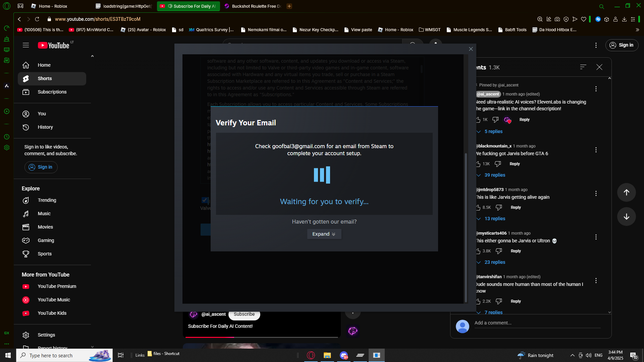644x362 pixels.
Task: Open comment sort options
Action: pos(583,67)
